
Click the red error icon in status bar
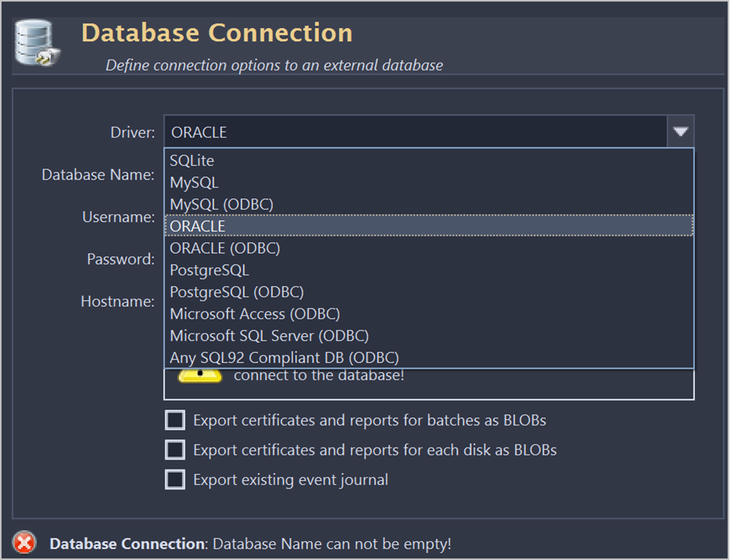click(x=25, y=543)
